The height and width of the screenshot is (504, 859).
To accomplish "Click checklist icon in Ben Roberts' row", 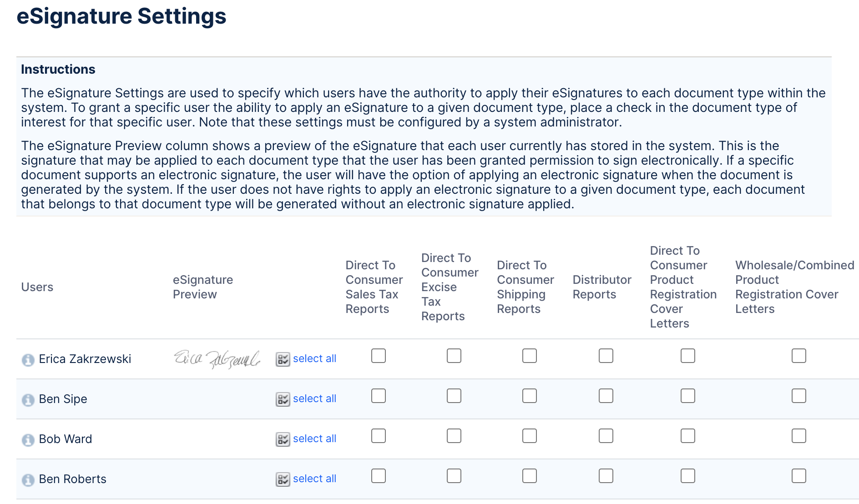I will (283, 479).
